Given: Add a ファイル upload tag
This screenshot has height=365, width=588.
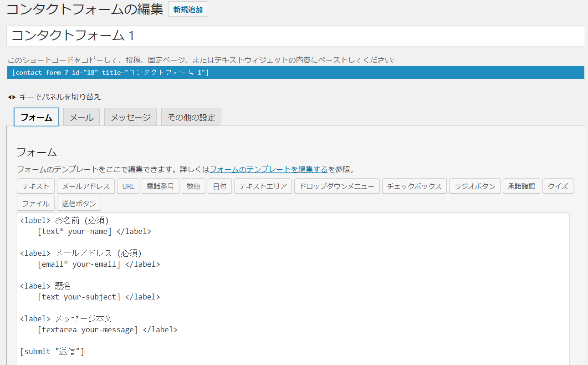Looking at the screenshot, I should tap(36, 203).
